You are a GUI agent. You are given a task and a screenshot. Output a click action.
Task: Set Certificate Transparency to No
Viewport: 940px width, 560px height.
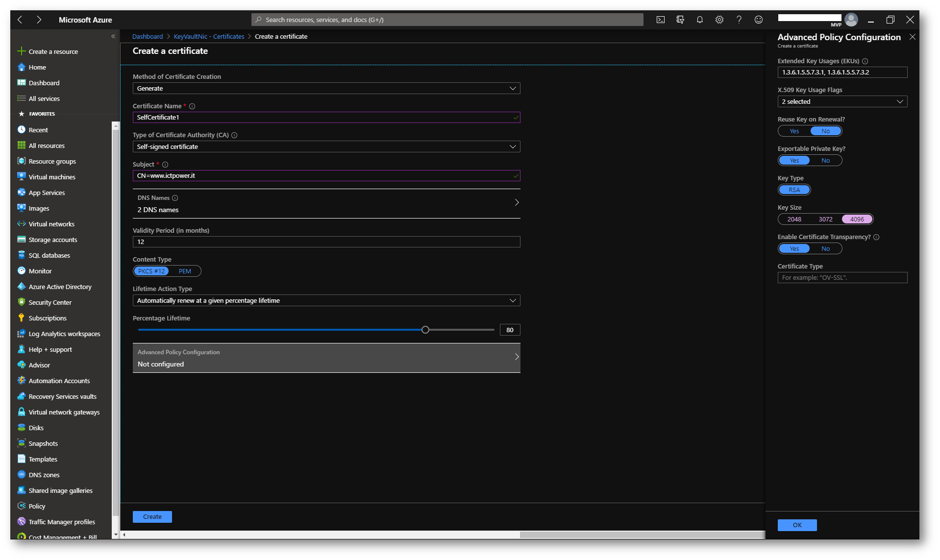[825, 248]
